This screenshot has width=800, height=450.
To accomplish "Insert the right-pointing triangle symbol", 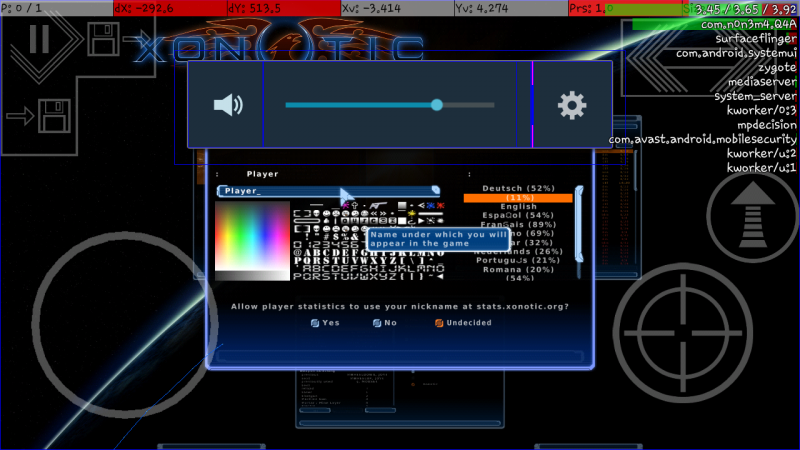I will [421, 221].
